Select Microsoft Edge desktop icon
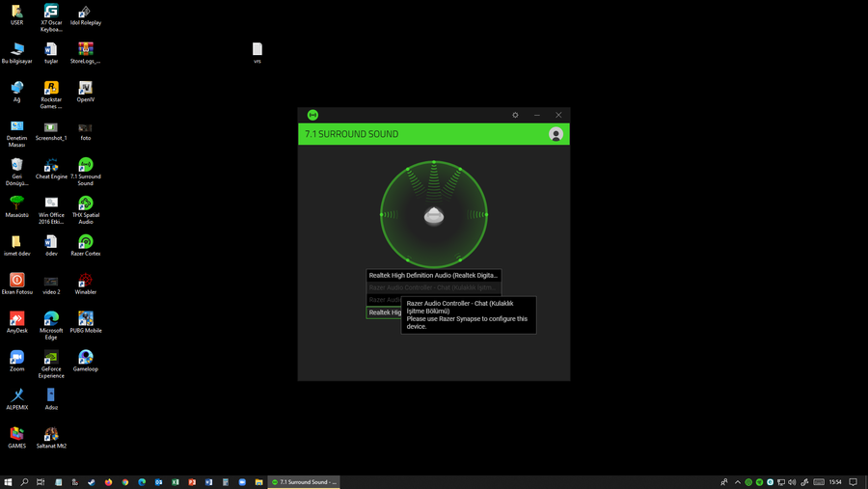Viewport: 868px width, 489px height. (x=51, y=326)
